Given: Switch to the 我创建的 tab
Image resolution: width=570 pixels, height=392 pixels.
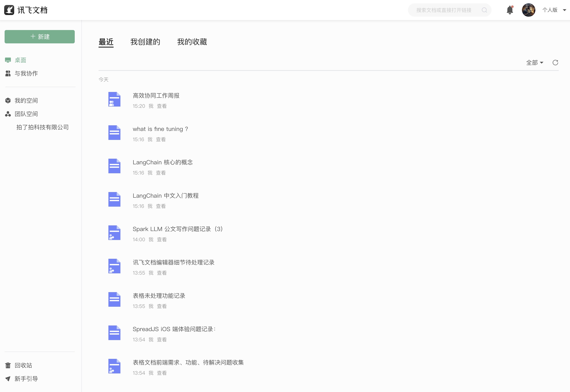Looking at the screenshot, I should (145, 42).
